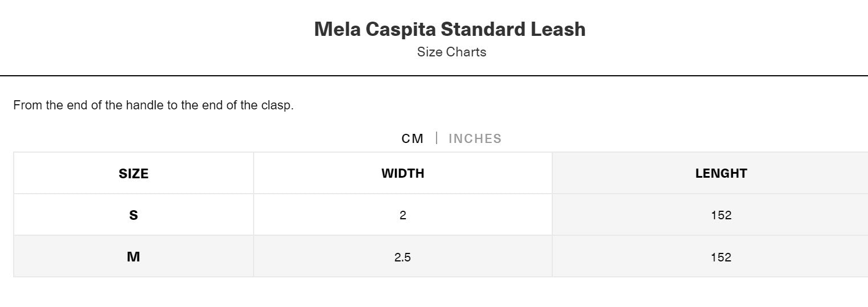Click the width value 2.5 for size M
This screenshot has width=868, height=307.
(402, 257)
